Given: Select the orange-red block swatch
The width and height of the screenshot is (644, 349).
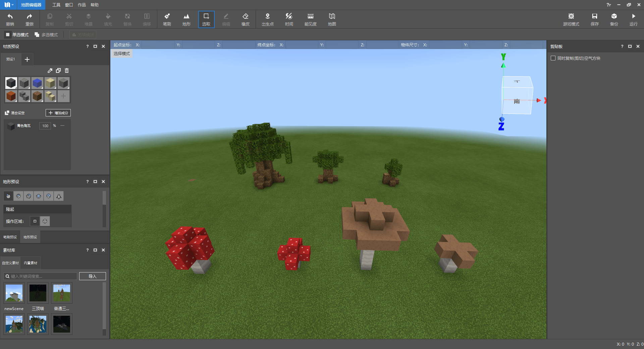Looking at the screenshot, I should (11, 96).
